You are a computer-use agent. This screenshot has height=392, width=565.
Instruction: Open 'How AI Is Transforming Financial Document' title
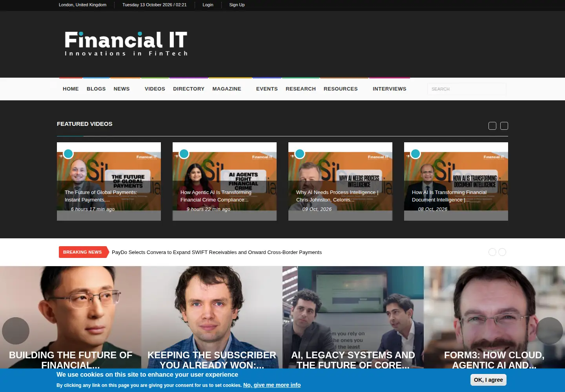point(449,196)
